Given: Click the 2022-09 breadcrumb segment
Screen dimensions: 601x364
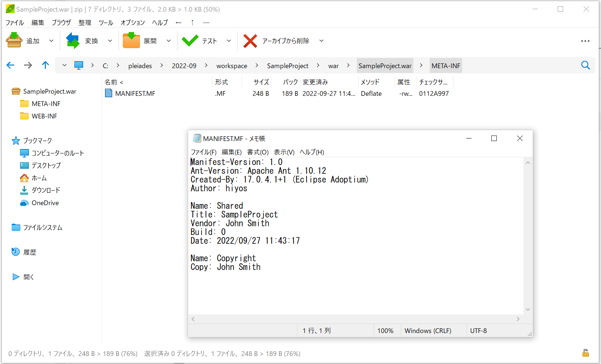Looking at the screenshot, I should [184, 66].
